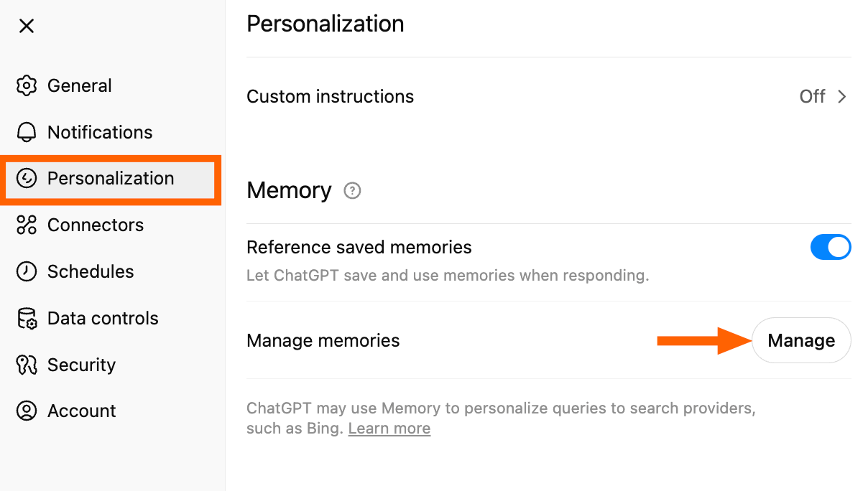Switch to the Notifications settings label
The image size is (868, 491).
[100, 132]
